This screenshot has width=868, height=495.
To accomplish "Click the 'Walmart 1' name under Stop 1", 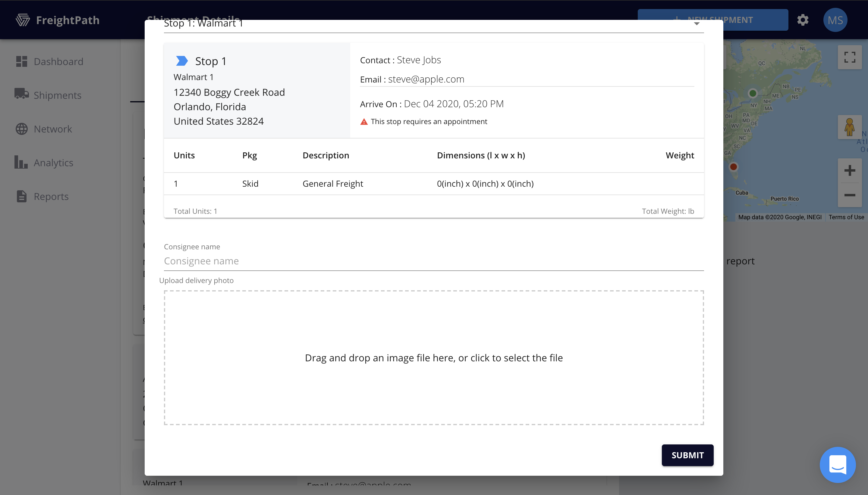I will 193,77.
